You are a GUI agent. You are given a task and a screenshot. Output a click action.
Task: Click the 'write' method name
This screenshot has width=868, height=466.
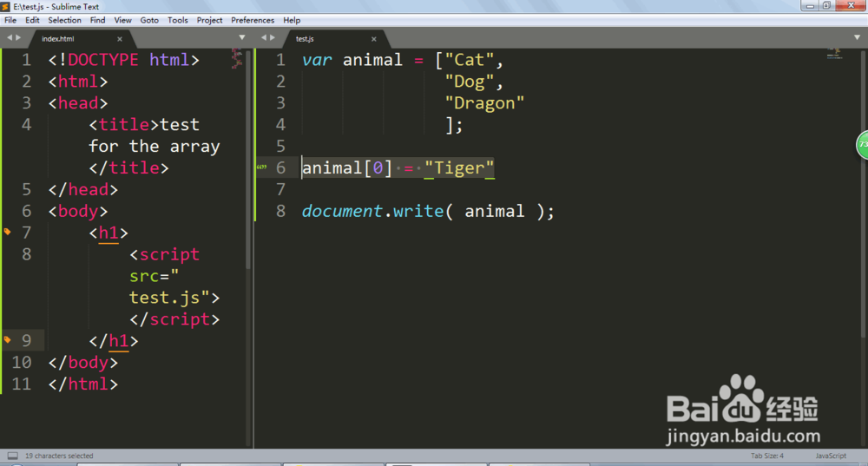click(418, 211)
